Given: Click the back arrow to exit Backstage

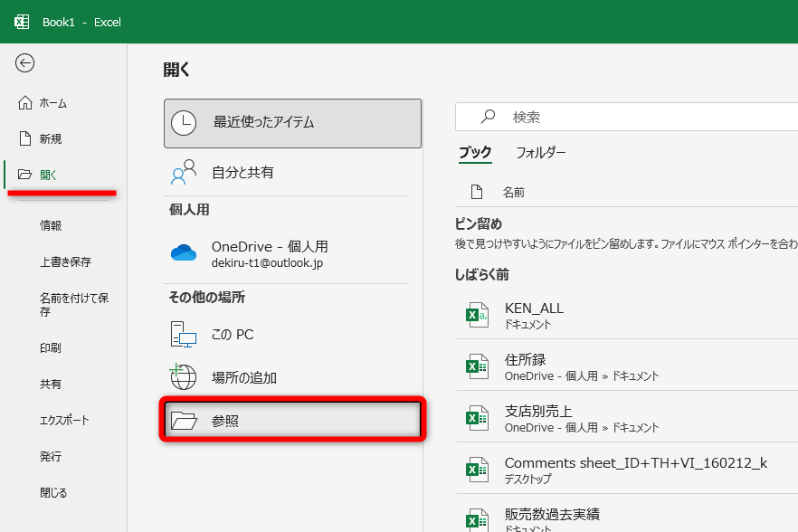Looking at the screenshot, I should tap(24, 63).
